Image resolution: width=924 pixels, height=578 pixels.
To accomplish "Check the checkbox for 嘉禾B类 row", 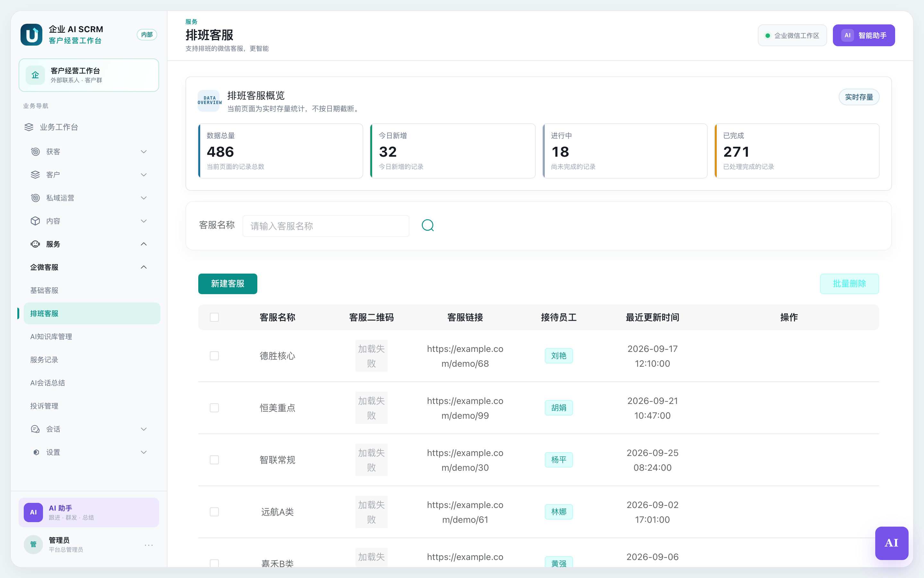I will [214, 563].
